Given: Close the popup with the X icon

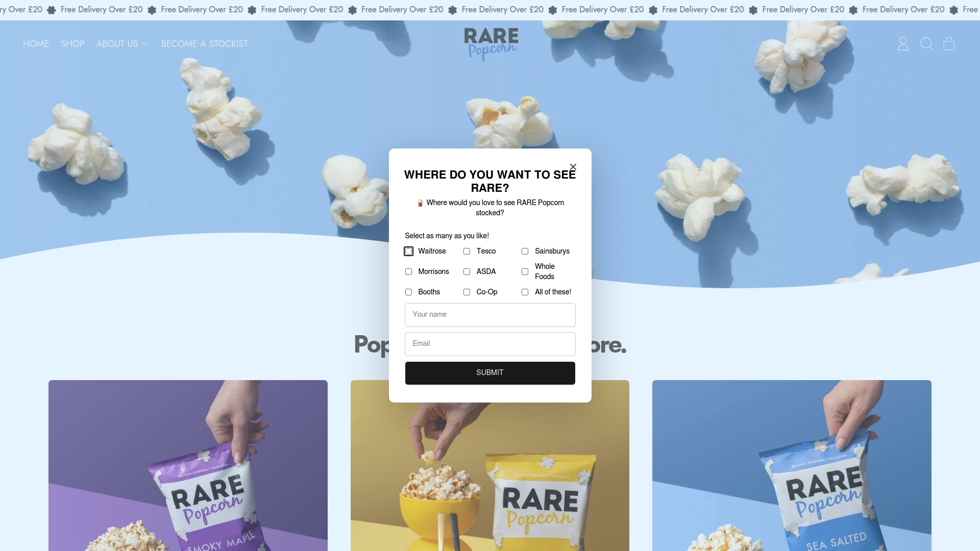Looking at the screenshot, I should tap(573, 167).
